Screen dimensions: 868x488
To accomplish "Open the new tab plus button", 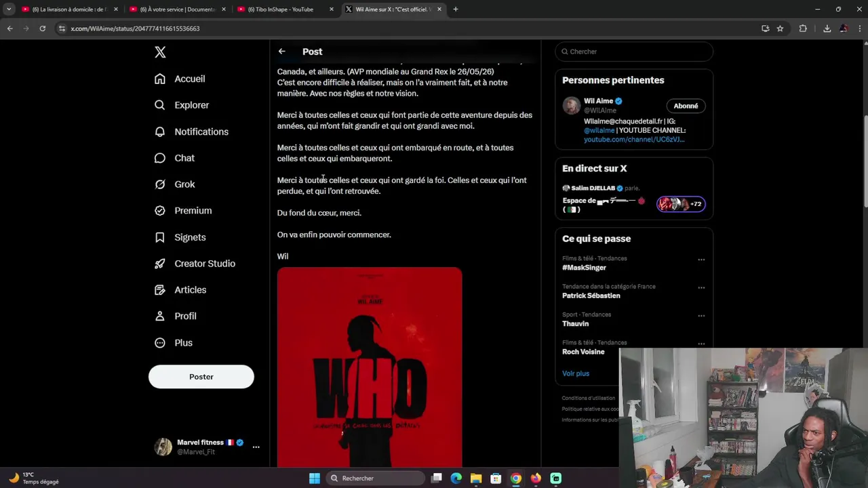I will pyautogui.click(x=456, y=9).
